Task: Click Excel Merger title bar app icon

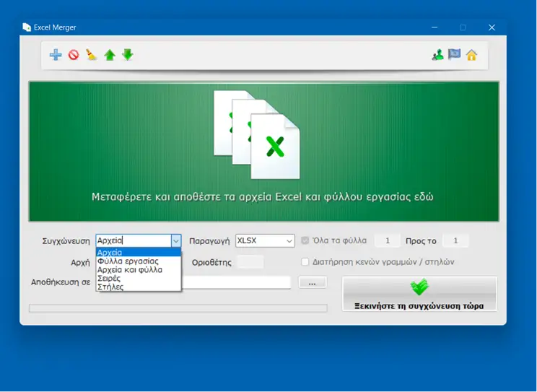Action: pos(27,27)
